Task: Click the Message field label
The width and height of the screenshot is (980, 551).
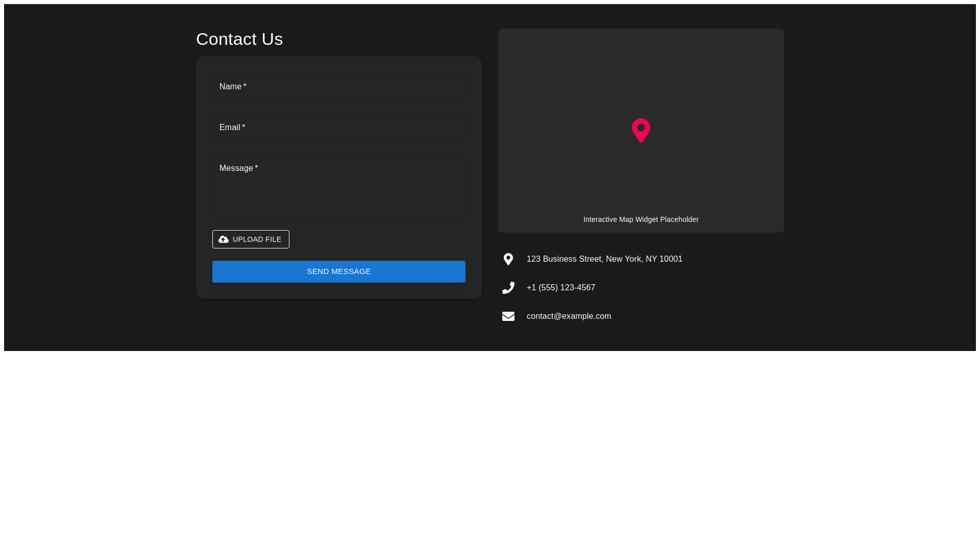Action: tap(236, 168)
